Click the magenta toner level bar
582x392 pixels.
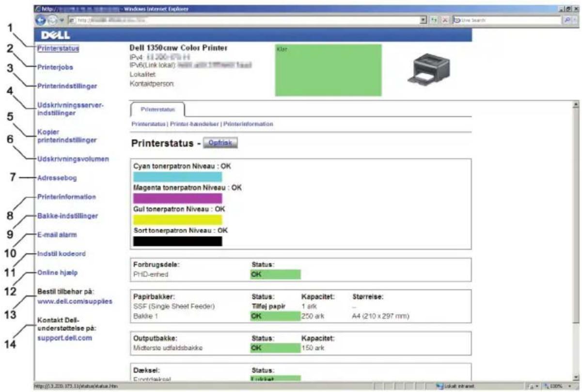pyautogui.click(x=177, y=198)
